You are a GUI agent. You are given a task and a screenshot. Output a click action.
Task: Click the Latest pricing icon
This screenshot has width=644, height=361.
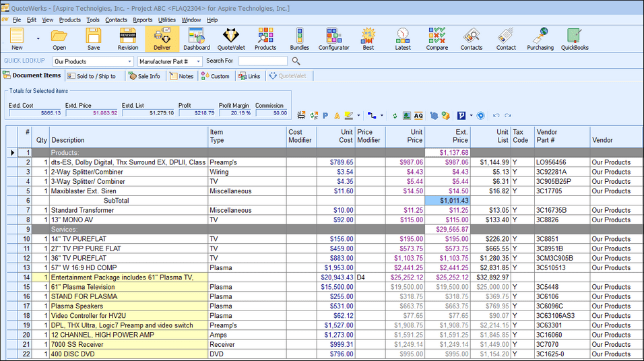click(x=403, y=38)
